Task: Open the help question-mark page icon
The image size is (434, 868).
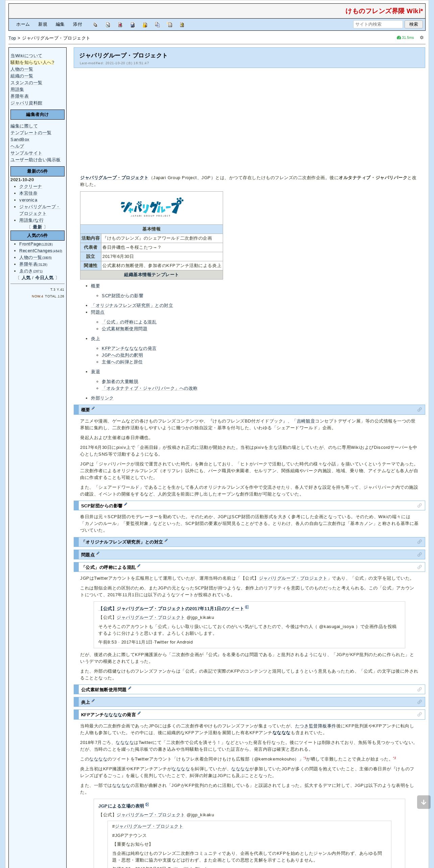Action: pyautogui.click(x=182, y=25)
